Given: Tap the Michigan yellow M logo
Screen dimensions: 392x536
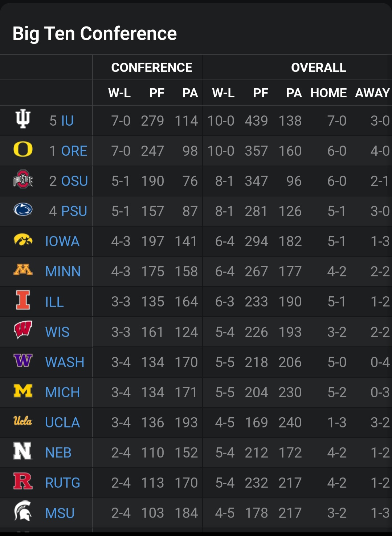Looking at the screenshot, I should [23, 390].
